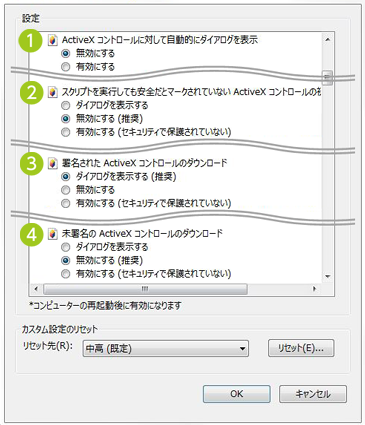Click the 'リセット(E)...' button
The height and width of the screenshot is (425, 365).
[x=301, y=348]
